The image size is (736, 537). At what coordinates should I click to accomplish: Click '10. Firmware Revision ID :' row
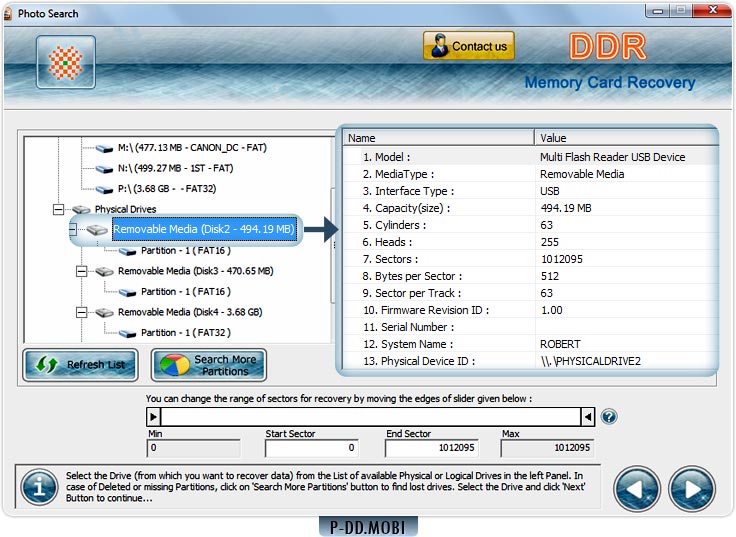(x=530, y=310)
